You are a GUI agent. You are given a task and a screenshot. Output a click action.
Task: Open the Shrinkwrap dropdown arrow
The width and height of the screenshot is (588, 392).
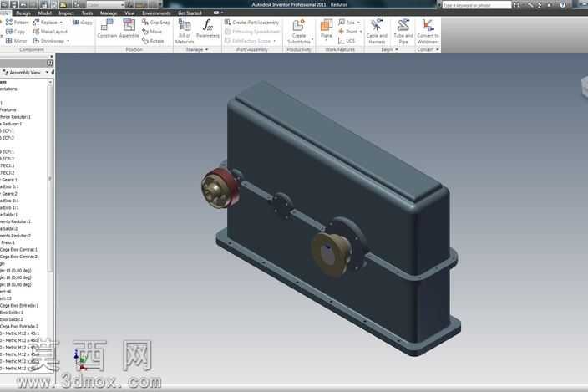pyautogui.click(x=68, y=41)
